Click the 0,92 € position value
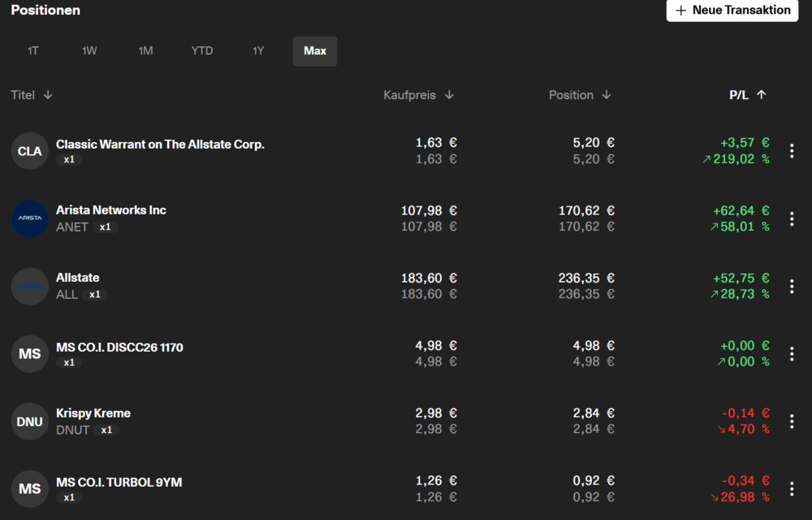This screenshot has height=520, width=812. (x=594, y=481)
